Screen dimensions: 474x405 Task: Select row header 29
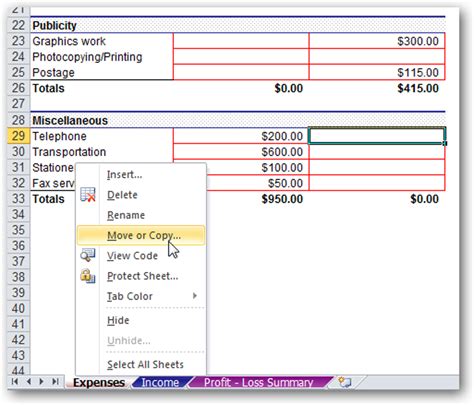(x=19, y=136)
